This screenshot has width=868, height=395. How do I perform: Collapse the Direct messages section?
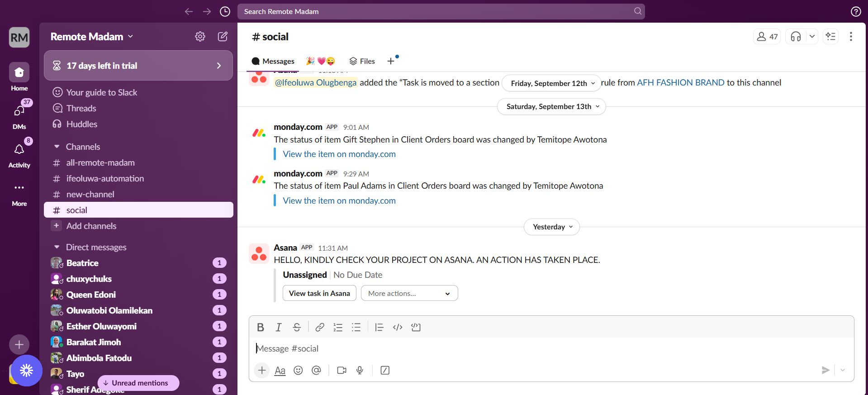coord(57,247)
